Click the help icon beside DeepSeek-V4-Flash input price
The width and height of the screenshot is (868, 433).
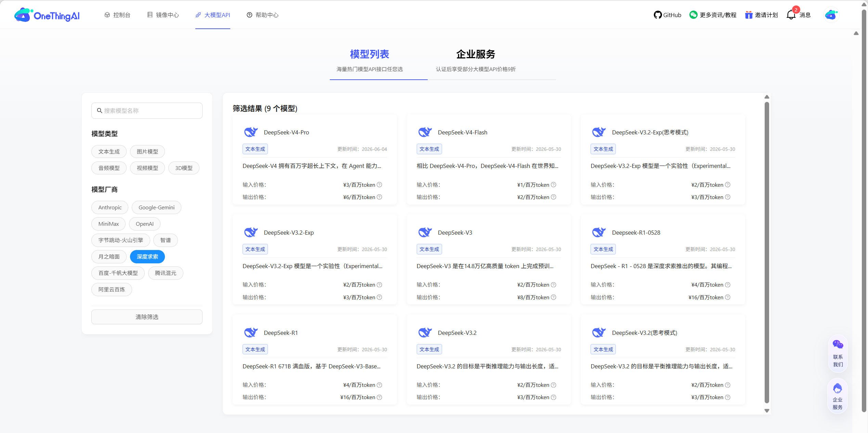[x=554, y=185]
